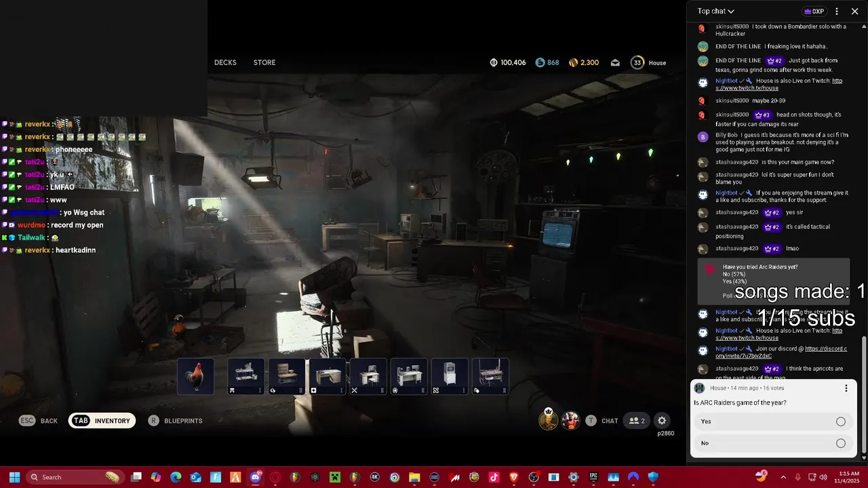Select the second party member avatar
This screenshot has width=868, height=488.
coord(571,420)
